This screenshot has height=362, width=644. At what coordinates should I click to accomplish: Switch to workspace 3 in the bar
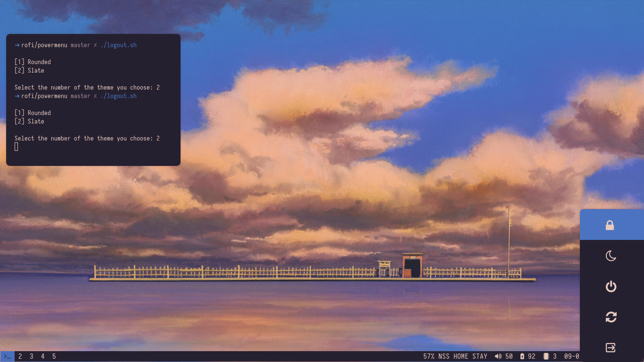coord(32,356)
